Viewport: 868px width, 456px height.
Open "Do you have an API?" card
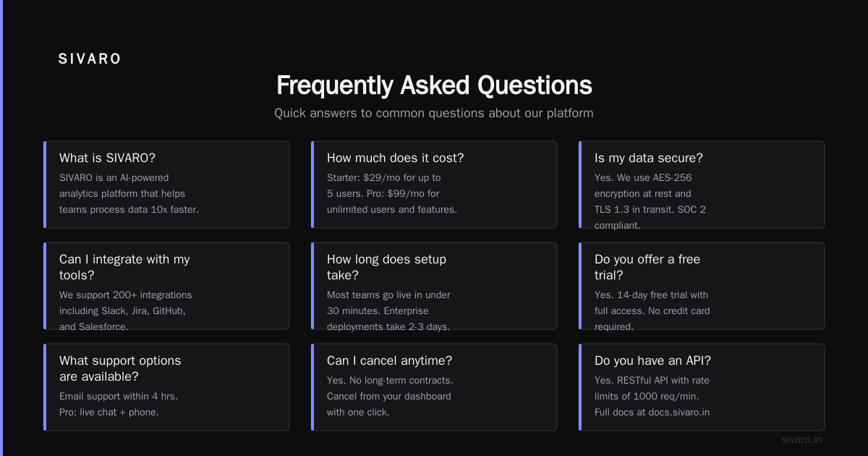702,387
